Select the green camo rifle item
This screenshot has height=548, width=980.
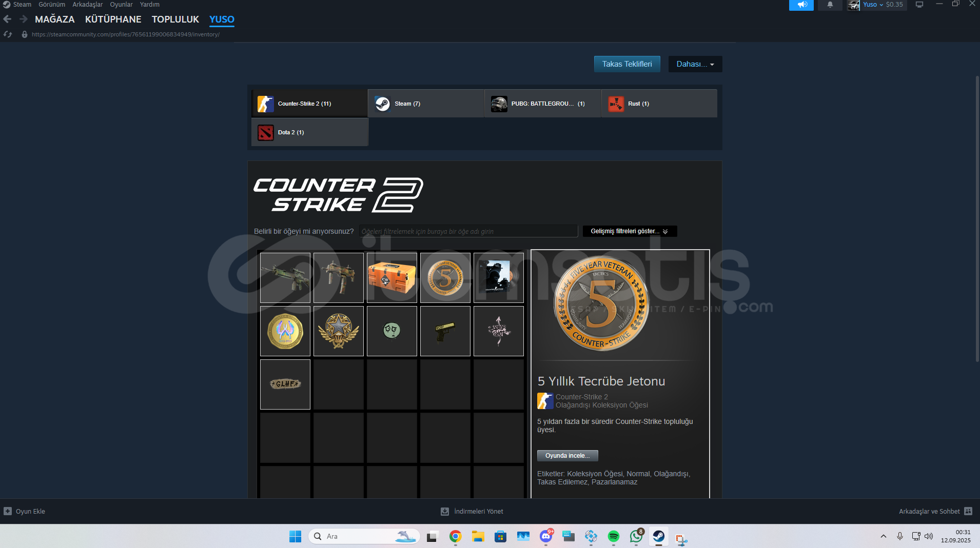[x=285, y=278]
